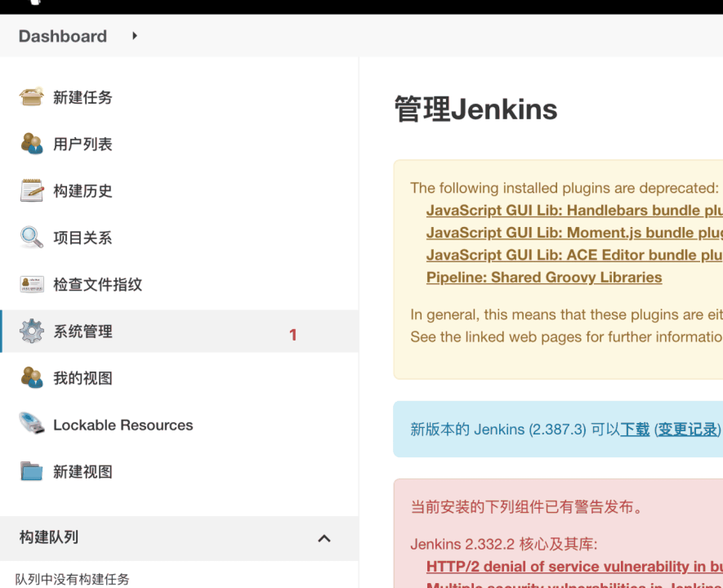723x588 pixels.
Task: Click the 构建历史 build history notebook icon
Action: click(32, 191)
